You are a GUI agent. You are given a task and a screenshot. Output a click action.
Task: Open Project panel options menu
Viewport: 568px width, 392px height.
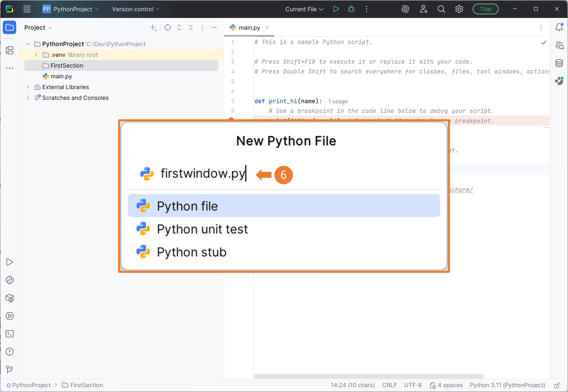pyautogui.click(x=202, y=28)
